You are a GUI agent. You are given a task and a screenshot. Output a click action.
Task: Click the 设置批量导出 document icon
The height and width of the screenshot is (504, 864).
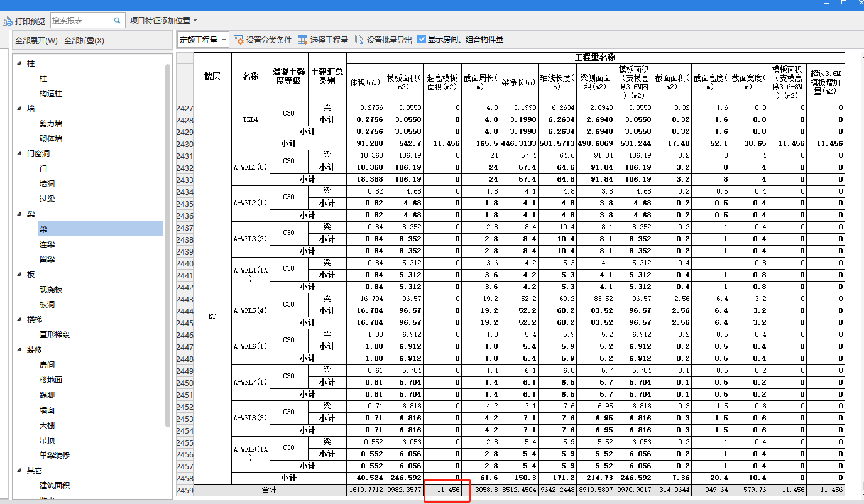[359, 40]
